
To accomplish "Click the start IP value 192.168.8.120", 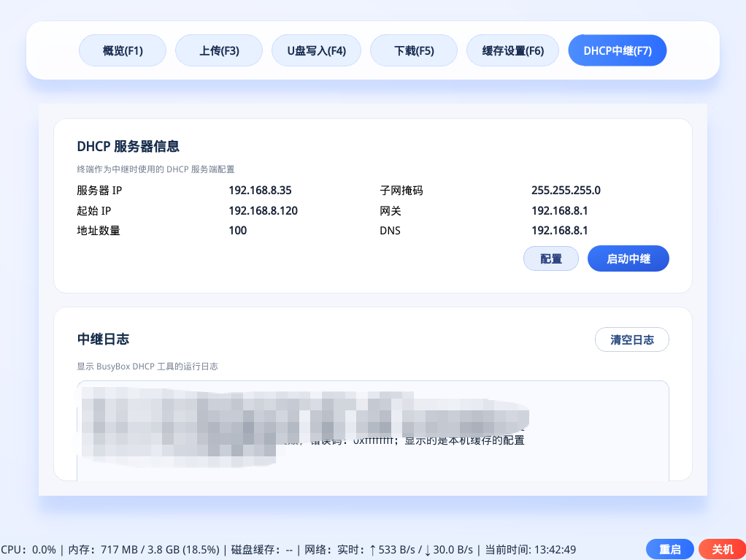I will (263, 211).
